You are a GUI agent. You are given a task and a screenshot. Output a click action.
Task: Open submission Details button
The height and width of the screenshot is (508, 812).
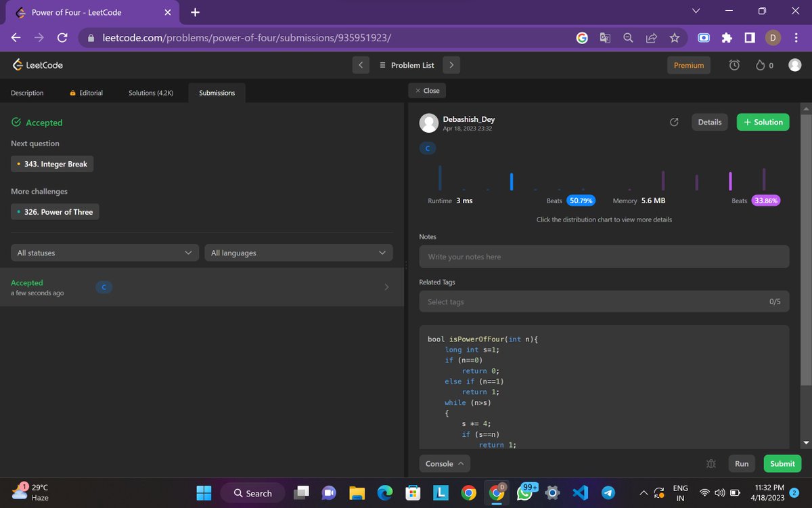click(x=710, y=122)
